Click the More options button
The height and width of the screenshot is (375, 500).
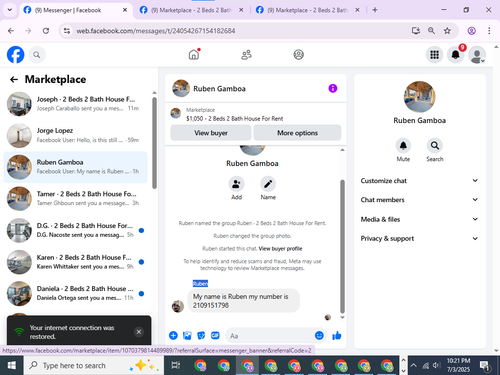pos(297,133)
